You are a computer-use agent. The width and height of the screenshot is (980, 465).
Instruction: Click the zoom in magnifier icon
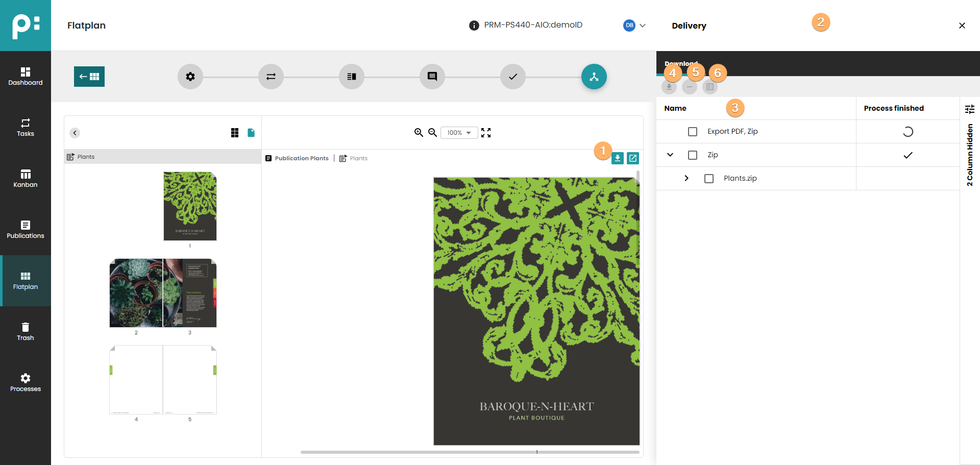[x=419, y=133]
